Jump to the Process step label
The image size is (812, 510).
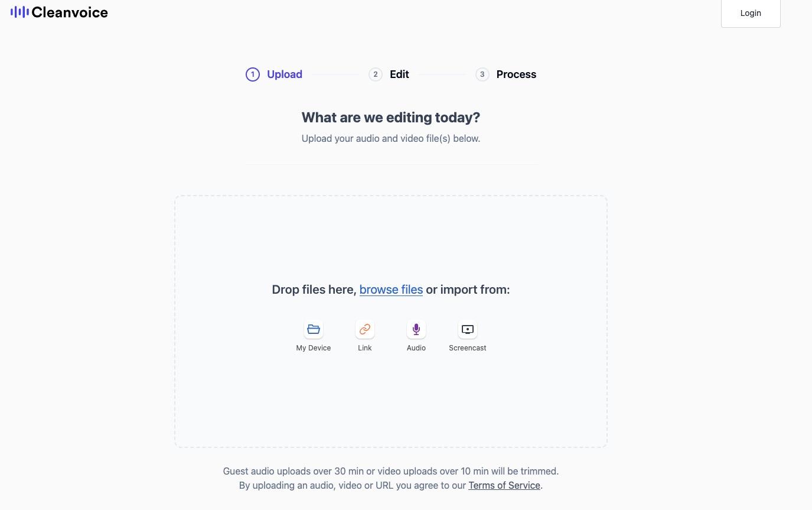click(x=516, y=74)
